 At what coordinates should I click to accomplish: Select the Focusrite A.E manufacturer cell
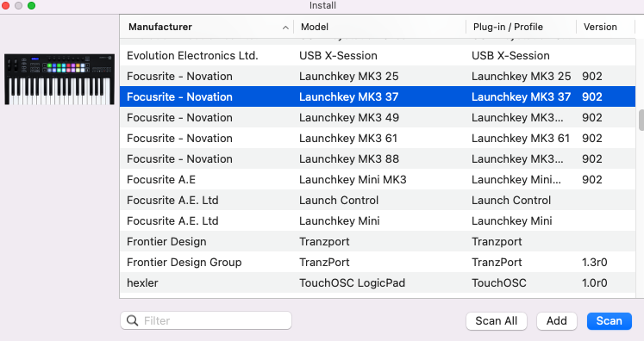click(x=161, y=179)
